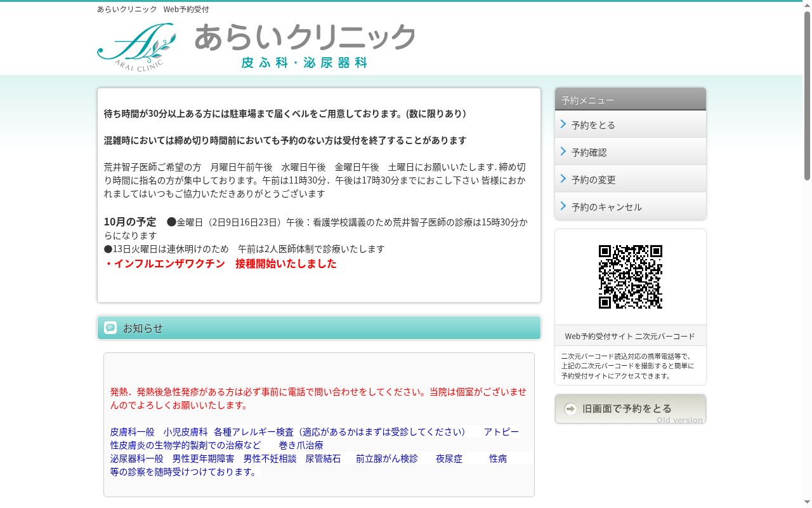The image size is (812, 508).
Task: Click the Web予約受付サイト 二次元バーコード caption
Action: coord(630,336)
